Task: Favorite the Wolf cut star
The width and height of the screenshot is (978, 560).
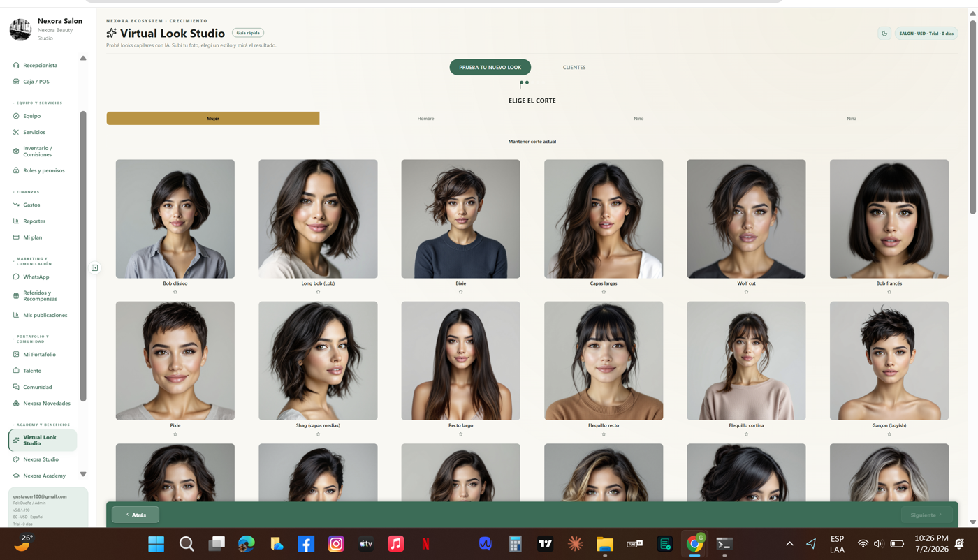Action: pyautogui.click(x=746, y=292)
